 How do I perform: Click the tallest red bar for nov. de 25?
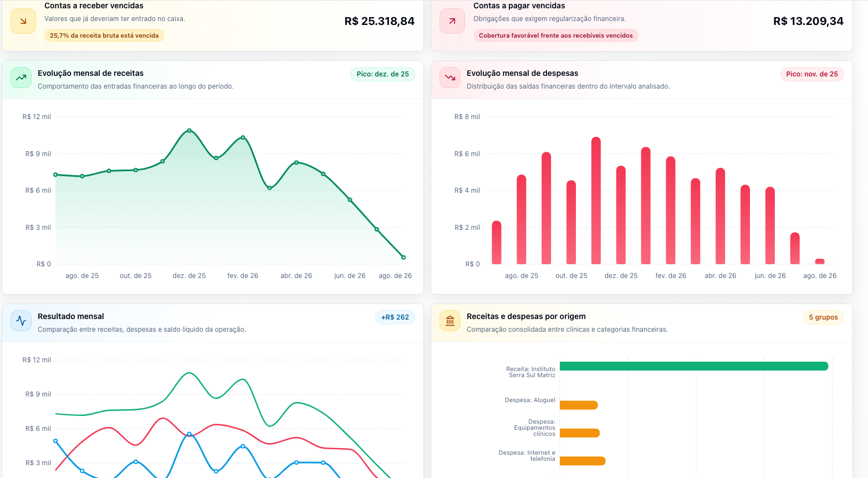596,201
